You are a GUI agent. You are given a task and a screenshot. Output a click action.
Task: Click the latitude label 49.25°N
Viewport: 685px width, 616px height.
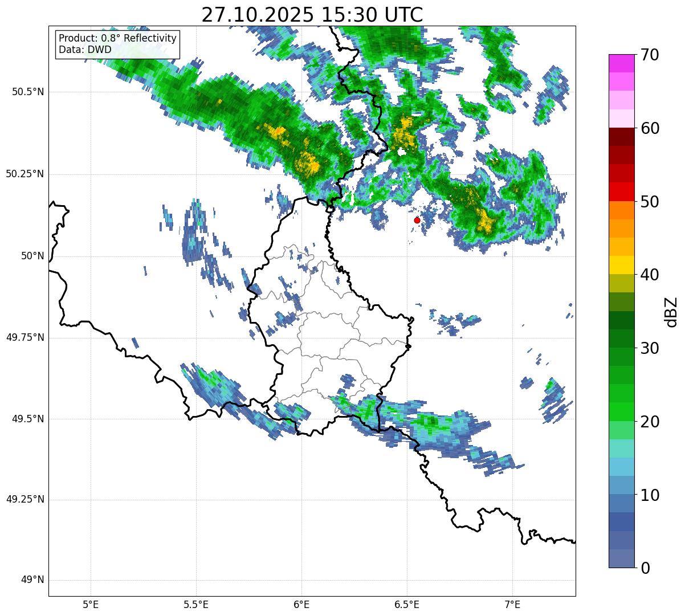coord(25,500)
